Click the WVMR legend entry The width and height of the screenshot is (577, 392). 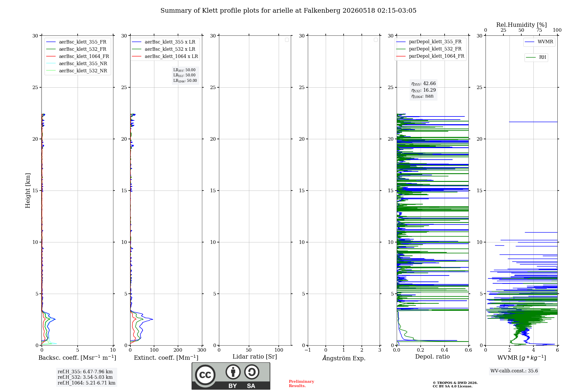tap(539, 42)
